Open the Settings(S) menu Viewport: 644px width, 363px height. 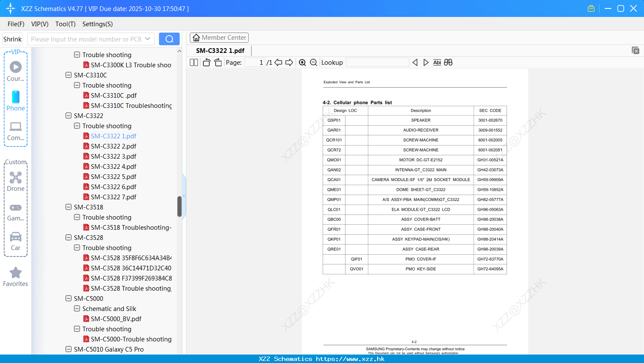click(98, 24)
